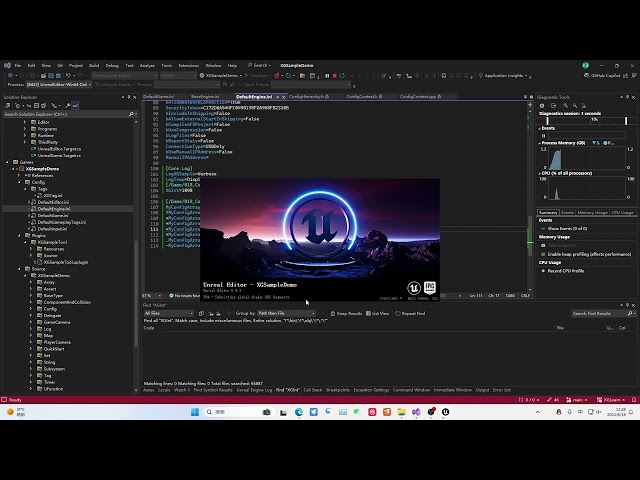
Task: Click the Pause debugging icon
Action: pos(327,76)
